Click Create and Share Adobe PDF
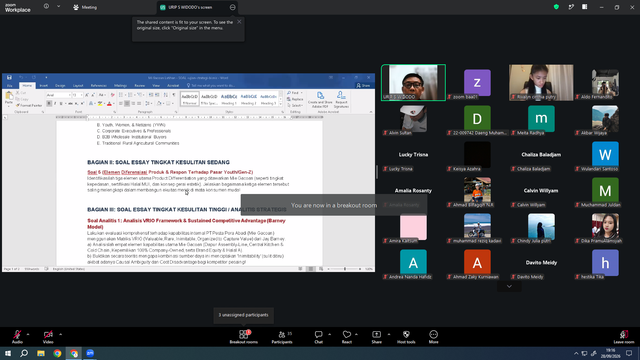This screenshot has width=640, height=360. [320, 100]
